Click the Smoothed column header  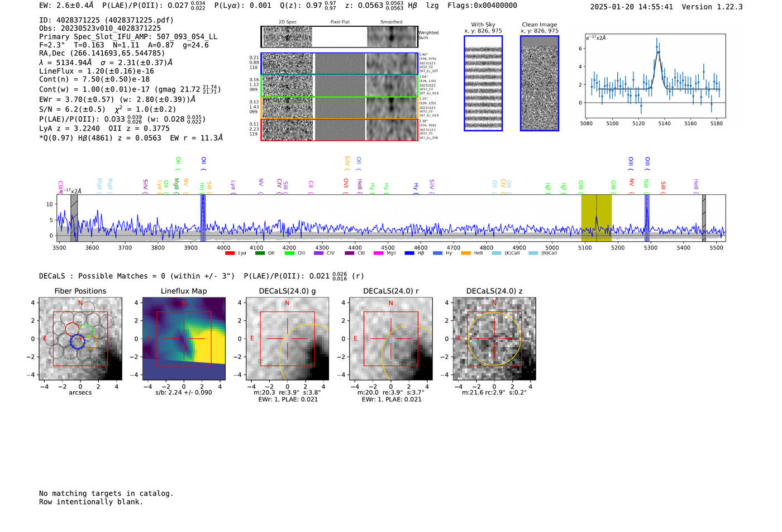(x=392, y=22)
